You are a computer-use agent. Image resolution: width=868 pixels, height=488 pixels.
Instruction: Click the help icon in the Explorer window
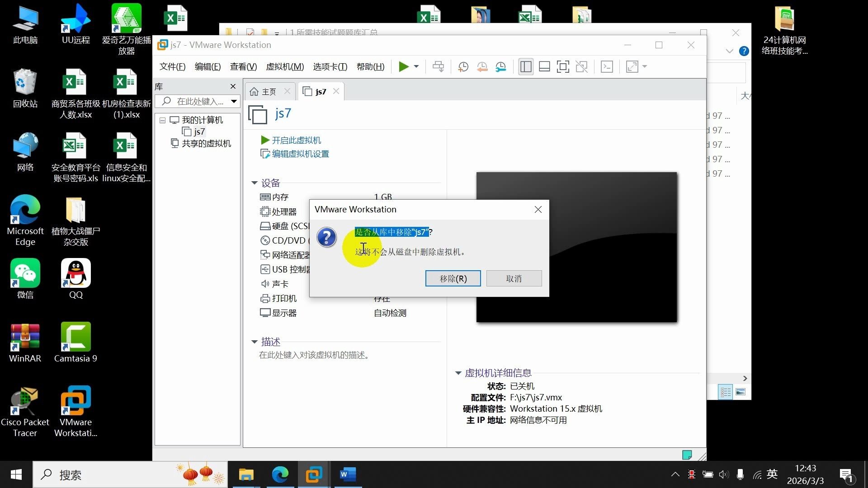point(744,51)
